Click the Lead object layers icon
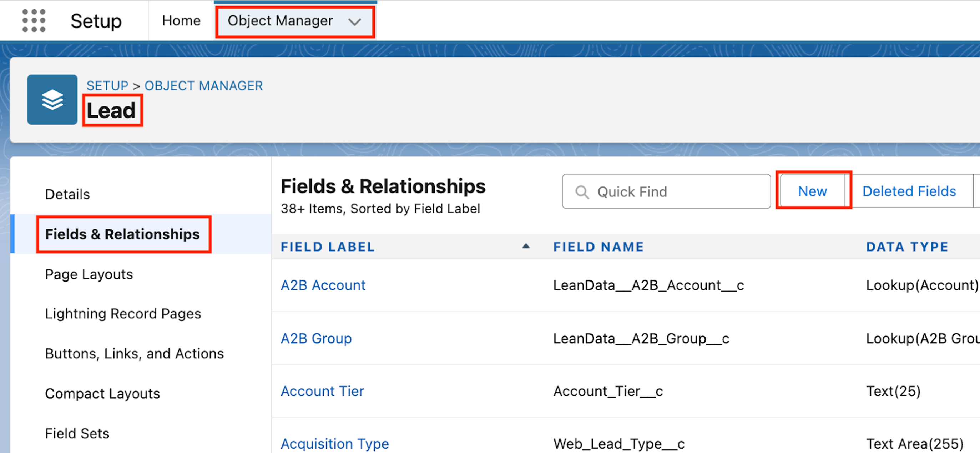Viewport: 980px width, 453px height. click(x=52, y=100)
